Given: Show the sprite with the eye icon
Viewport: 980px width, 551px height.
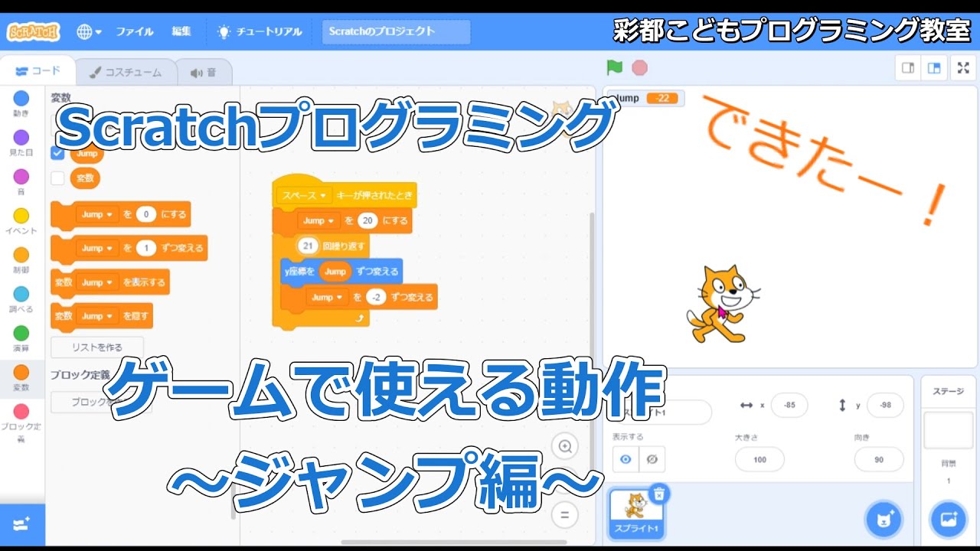Looking at the screenshot, I should click(x=626, y=459).
